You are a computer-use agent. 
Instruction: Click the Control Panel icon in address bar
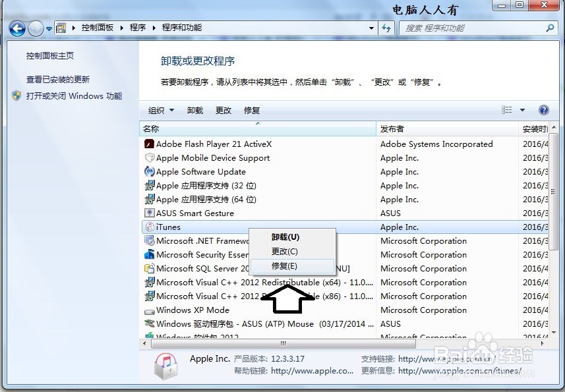coord(61,28)
